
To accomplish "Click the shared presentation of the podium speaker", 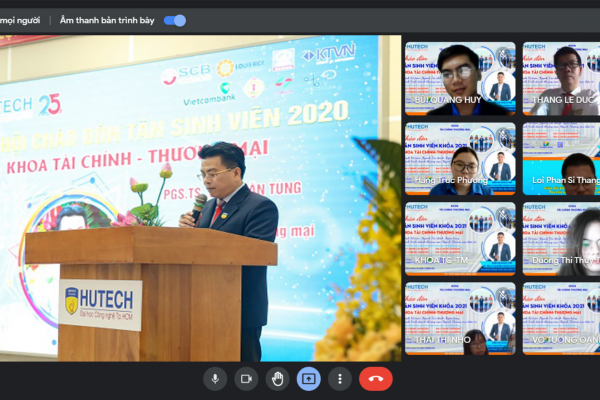I will (x=201, y=198).
